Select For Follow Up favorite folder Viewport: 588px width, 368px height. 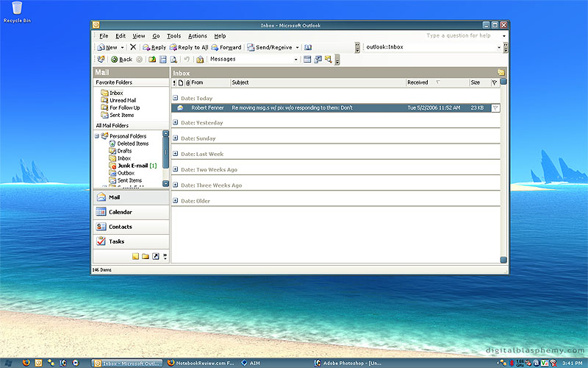point(120,107)
